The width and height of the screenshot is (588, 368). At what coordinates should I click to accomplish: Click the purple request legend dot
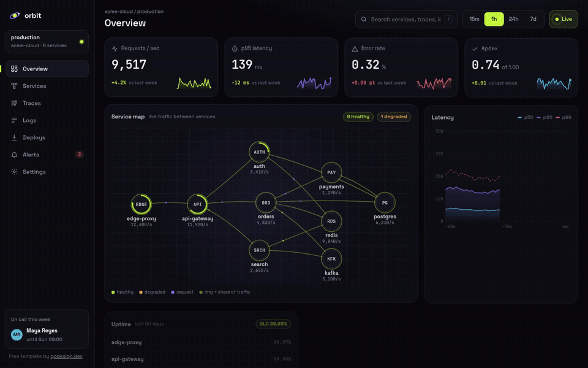click(173, 292)
